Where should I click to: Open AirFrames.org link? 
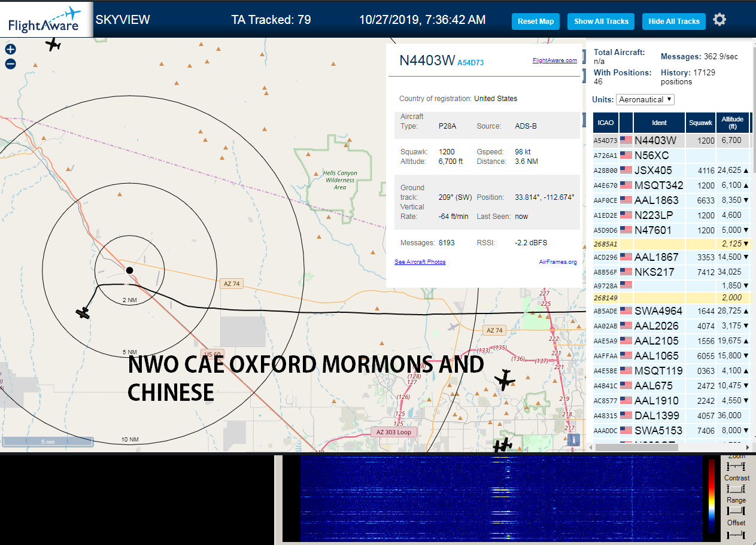558,262
